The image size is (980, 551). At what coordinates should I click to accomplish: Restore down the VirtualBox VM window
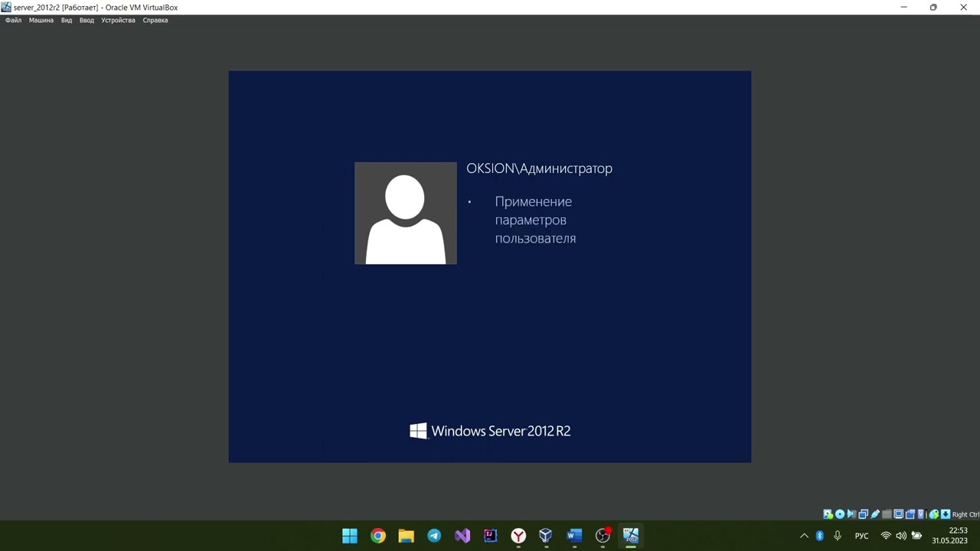(x=933, y=7)
